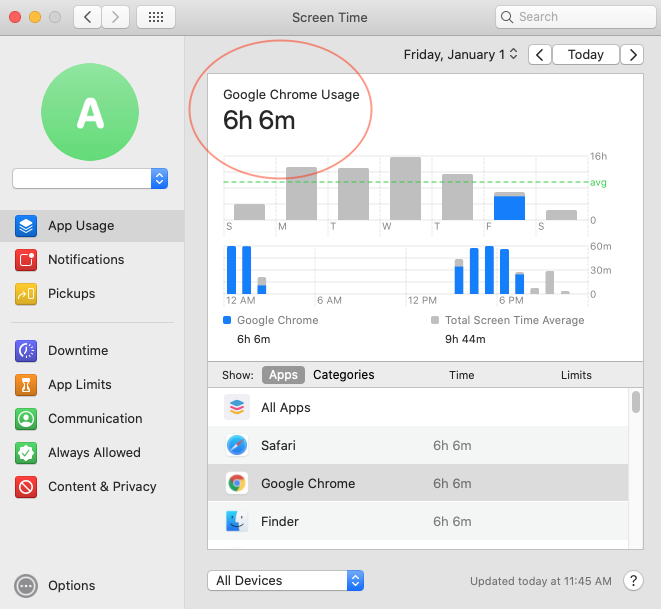661x609 pixels.
Task: Click the Friday bar in weekly chart
Action: 509,206
